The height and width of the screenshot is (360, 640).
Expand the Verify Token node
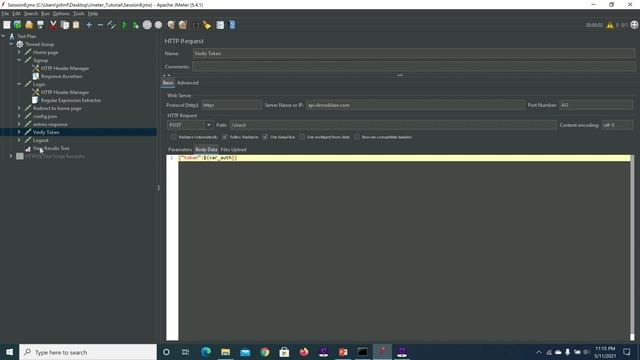19,132
